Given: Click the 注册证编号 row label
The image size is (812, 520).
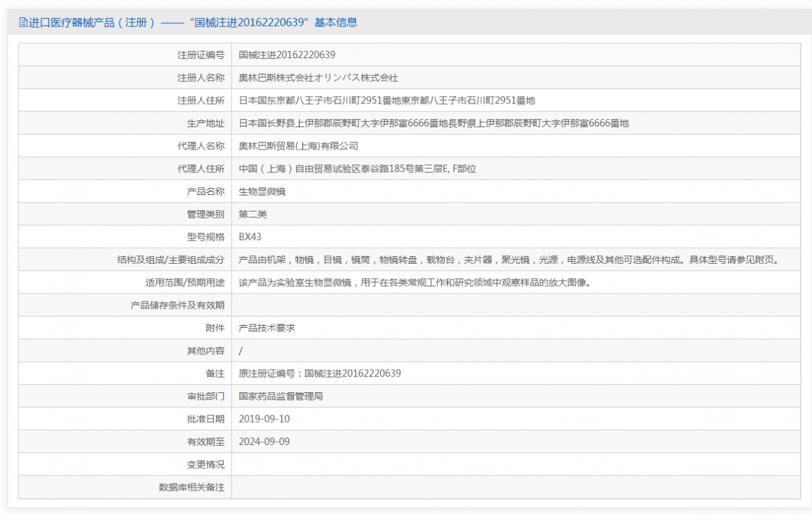Looking at the screenshot, I should tap(201, 55).
